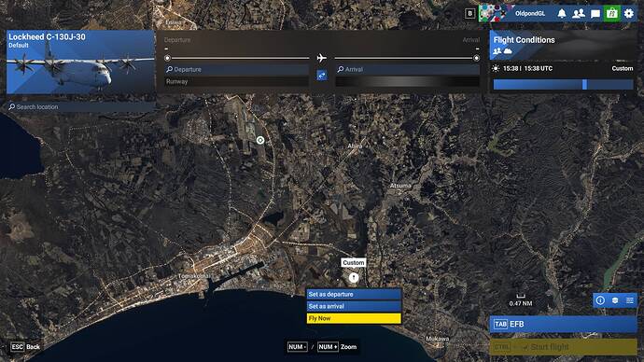644x362 pixels.
Task: Open the Runway selector
Action: (236, 82)
